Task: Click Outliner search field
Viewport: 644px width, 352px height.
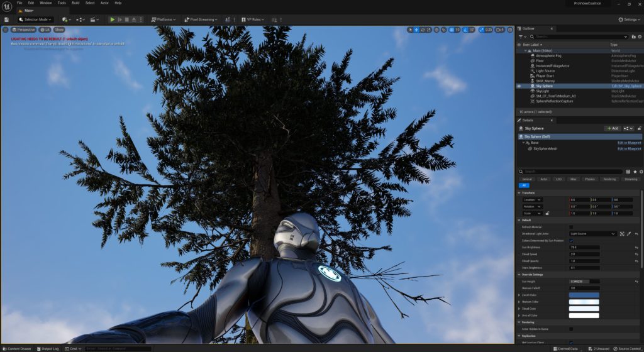Action: click(x=579, y=36)
